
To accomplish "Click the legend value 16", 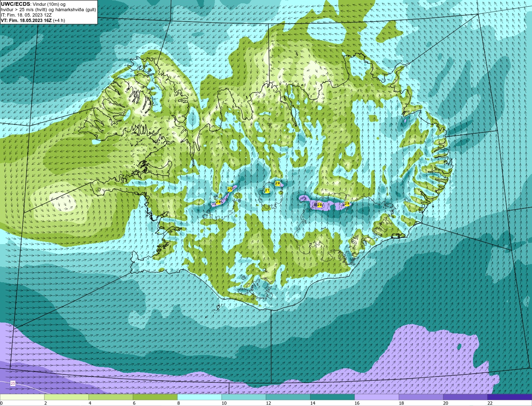I will coord(357,403).
